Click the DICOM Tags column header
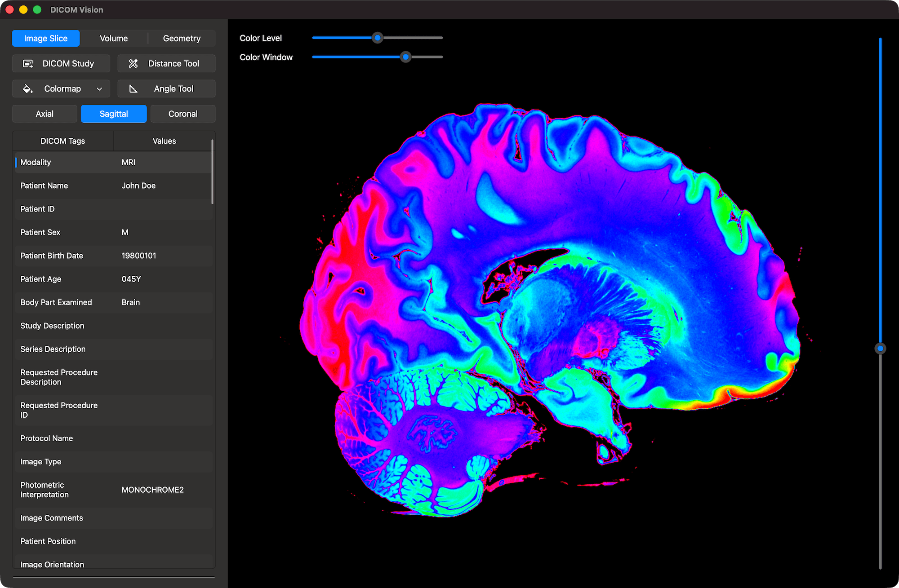The width and height of the screenshot is (899, 588). [62, 141]
